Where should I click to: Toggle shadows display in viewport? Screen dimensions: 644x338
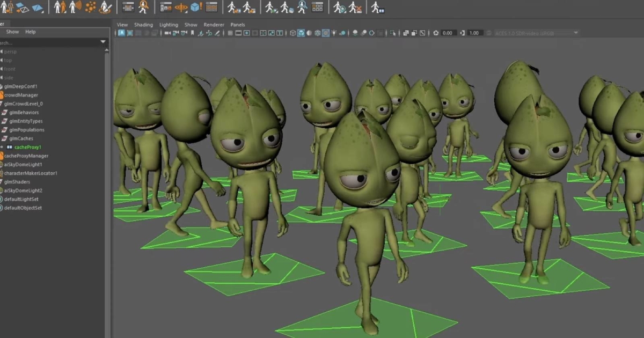(x=342, y=33)
